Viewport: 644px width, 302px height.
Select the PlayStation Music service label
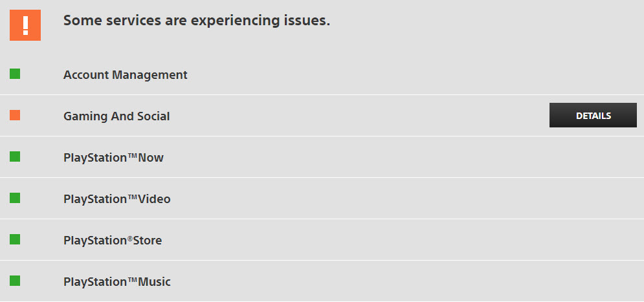117,282
